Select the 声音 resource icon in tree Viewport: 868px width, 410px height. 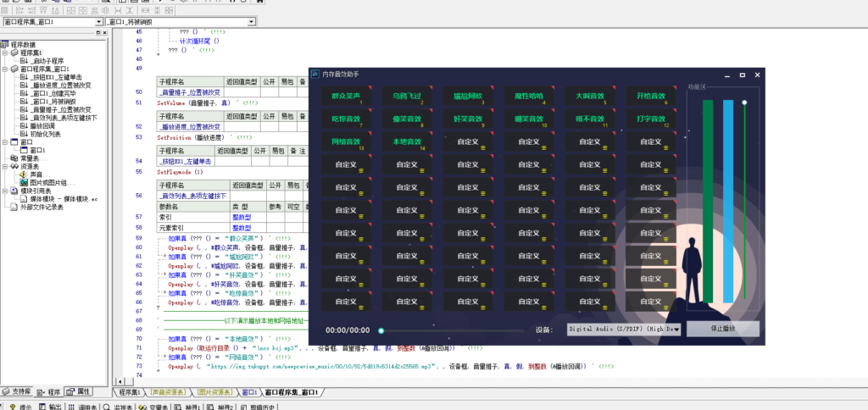coord(24,174)
